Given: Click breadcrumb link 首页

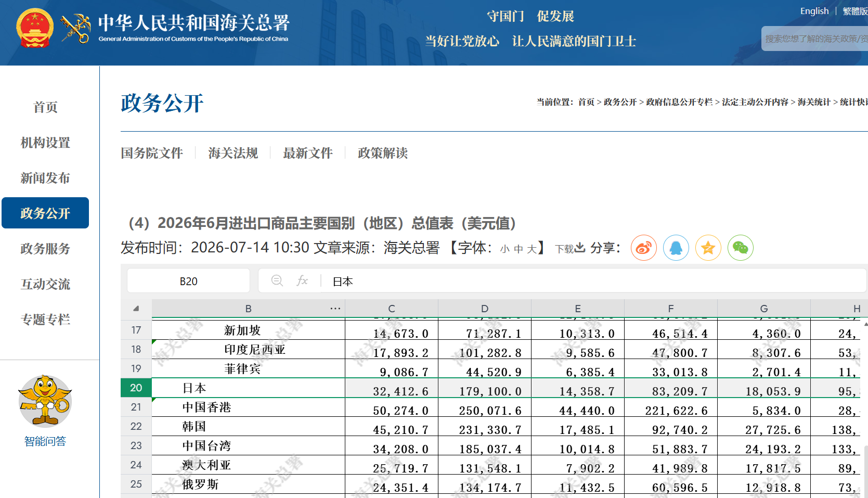Looking at the screenshot, I should 586,102.
